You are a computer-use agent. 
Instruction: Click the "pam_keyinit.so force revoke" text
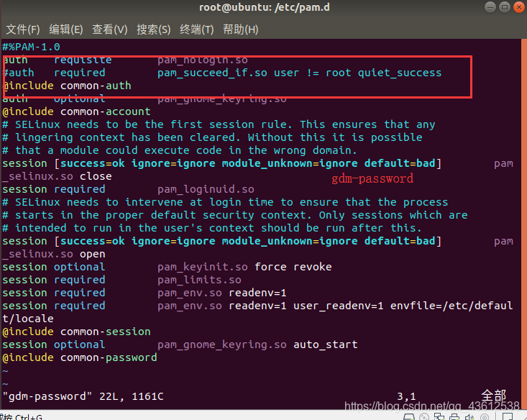(244, 267)
